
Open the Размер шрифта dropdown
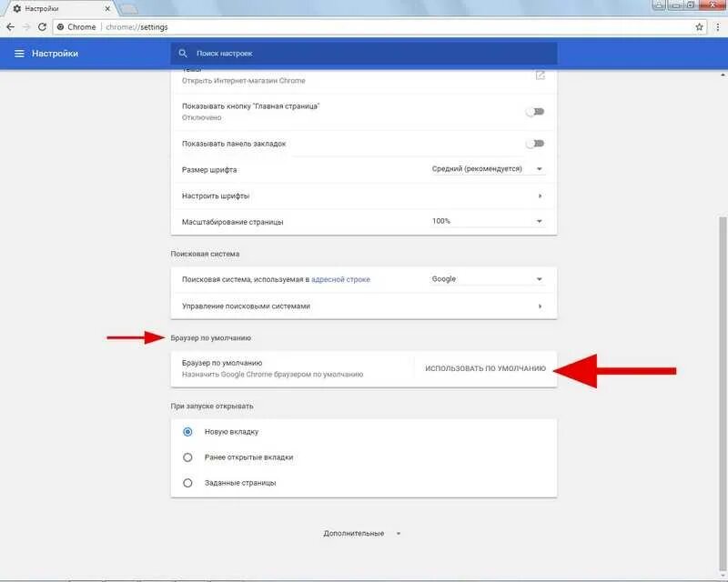487,169
